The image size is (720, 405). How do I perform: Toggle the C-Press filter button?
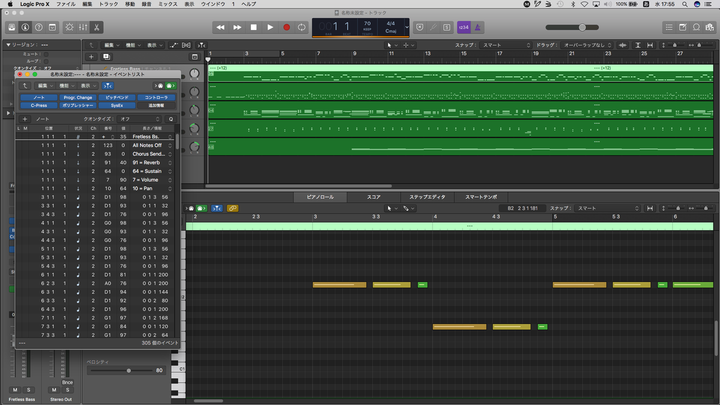39,105
